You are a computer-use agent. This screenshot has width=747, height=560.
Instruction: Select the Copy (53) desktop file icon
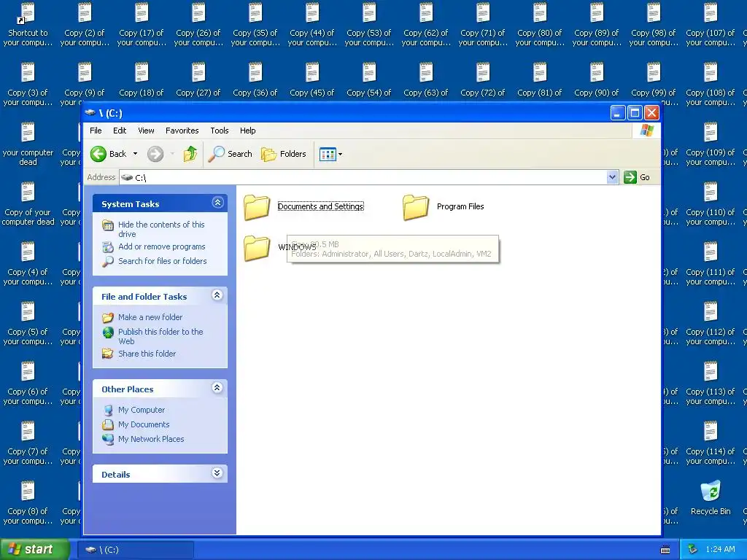pos(369,13)
